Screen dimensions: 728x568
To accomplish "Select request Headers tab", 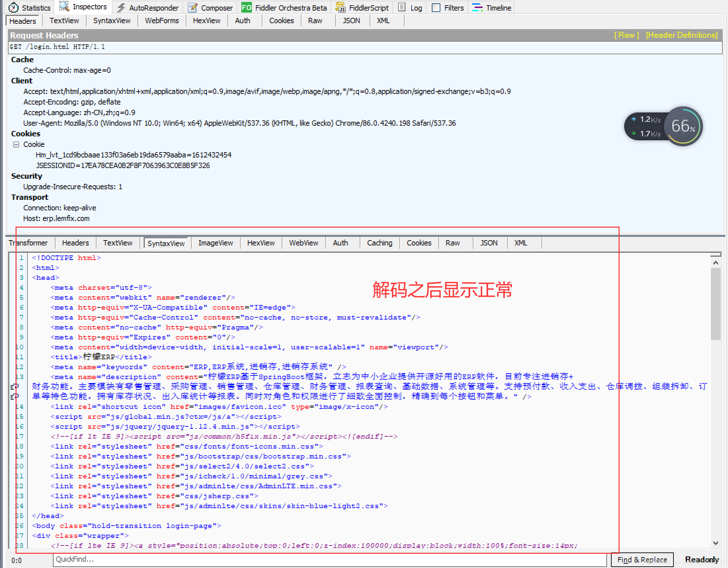I will [x=22, y=21].
